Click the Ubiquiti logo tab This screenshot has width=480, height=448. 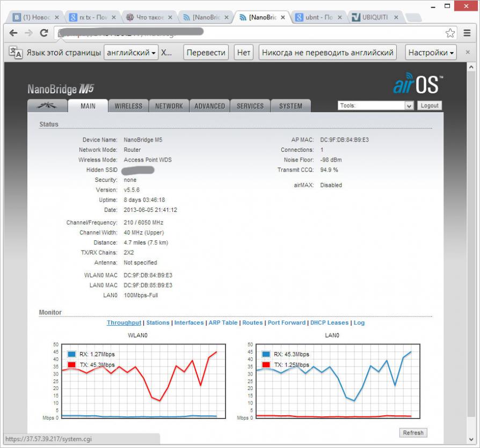pos(47,106)
